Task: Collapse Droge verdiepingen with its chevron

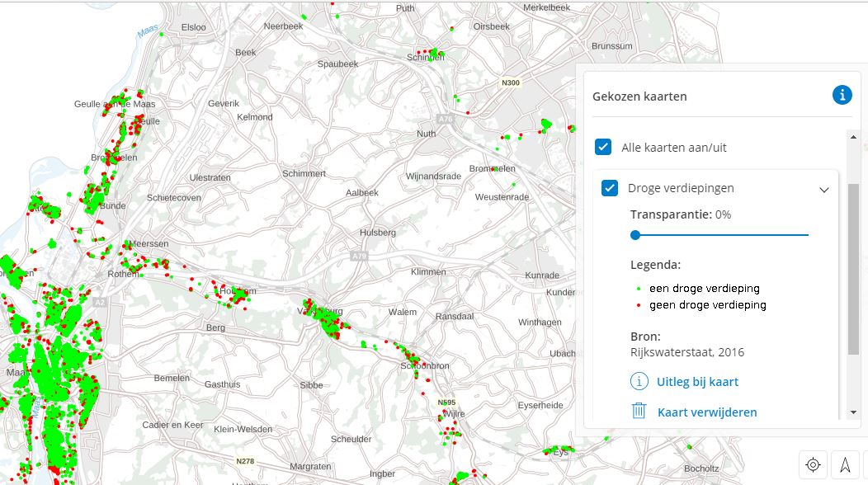Action: point(823,189)
